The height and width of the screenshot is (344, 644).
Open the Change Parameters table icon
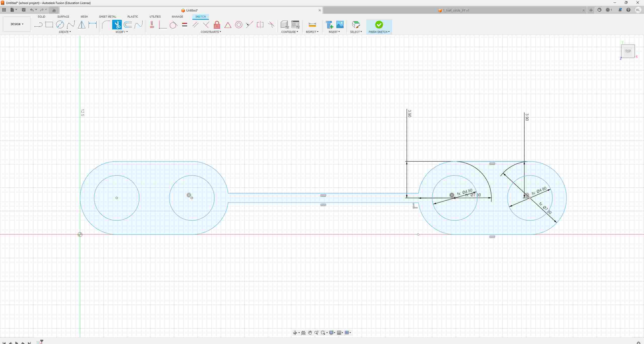[x=295, y=25]
